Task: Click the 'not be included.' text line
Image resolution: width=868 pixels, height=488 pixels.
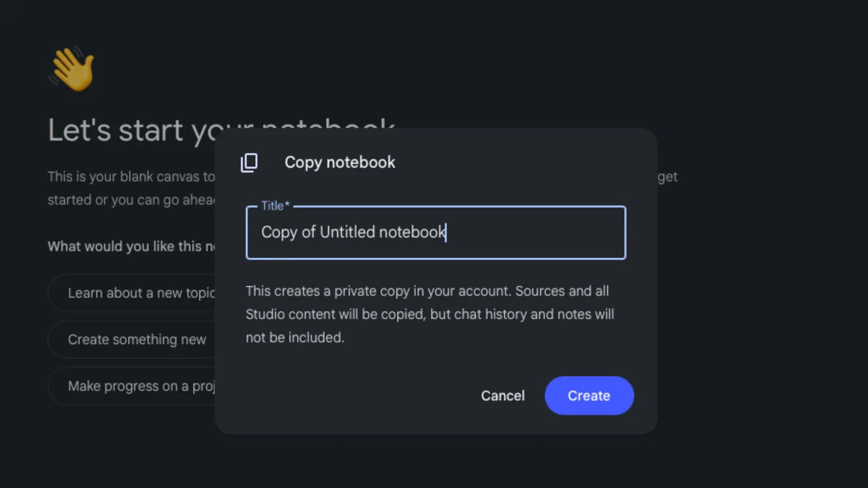Action: coord(295,338)
